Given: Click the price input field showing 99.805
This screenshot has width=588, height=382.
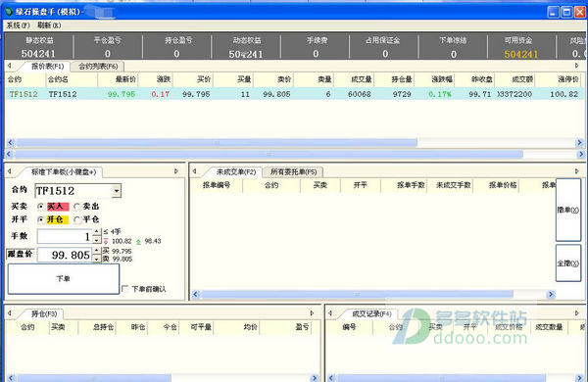Looking at the screenshot, I should (x=64, y=255).
